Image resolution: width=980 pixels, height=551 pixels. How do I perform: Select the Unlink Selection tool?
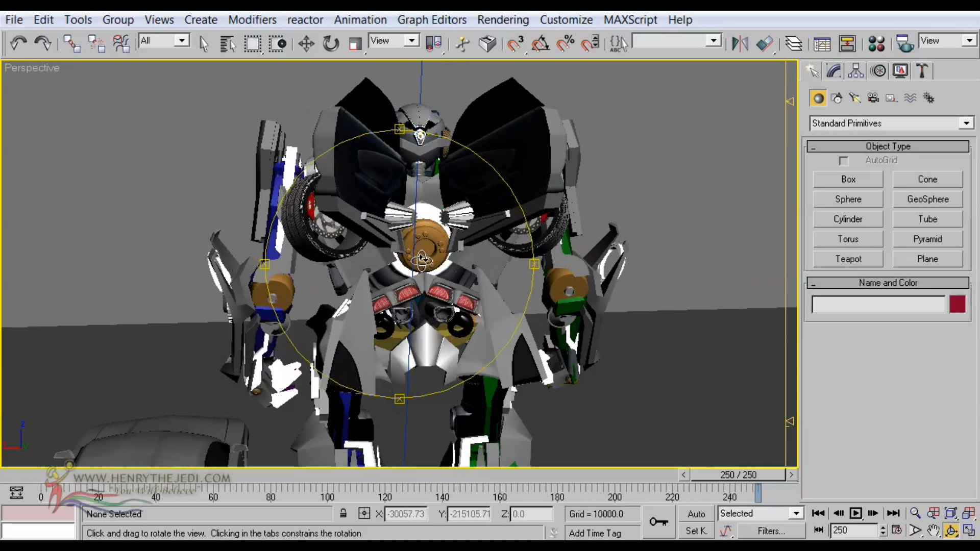tap(96, 44)
